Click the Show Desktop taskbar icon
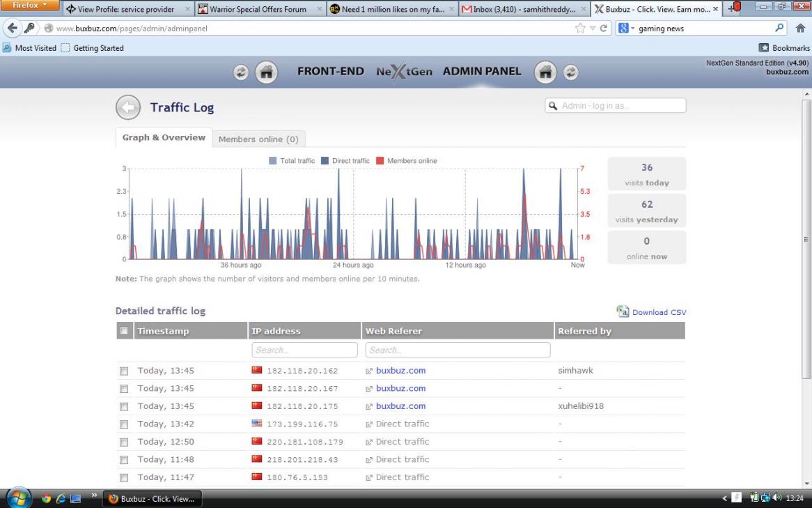 pos(76,499)
